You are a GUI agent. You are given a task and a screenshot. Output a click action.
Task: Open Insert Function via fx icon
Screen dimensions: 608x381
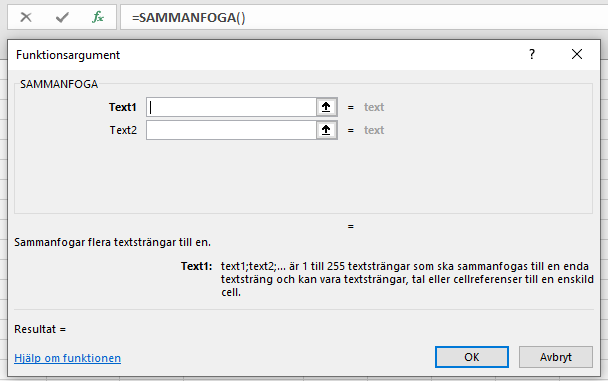[x=98, y=17]
